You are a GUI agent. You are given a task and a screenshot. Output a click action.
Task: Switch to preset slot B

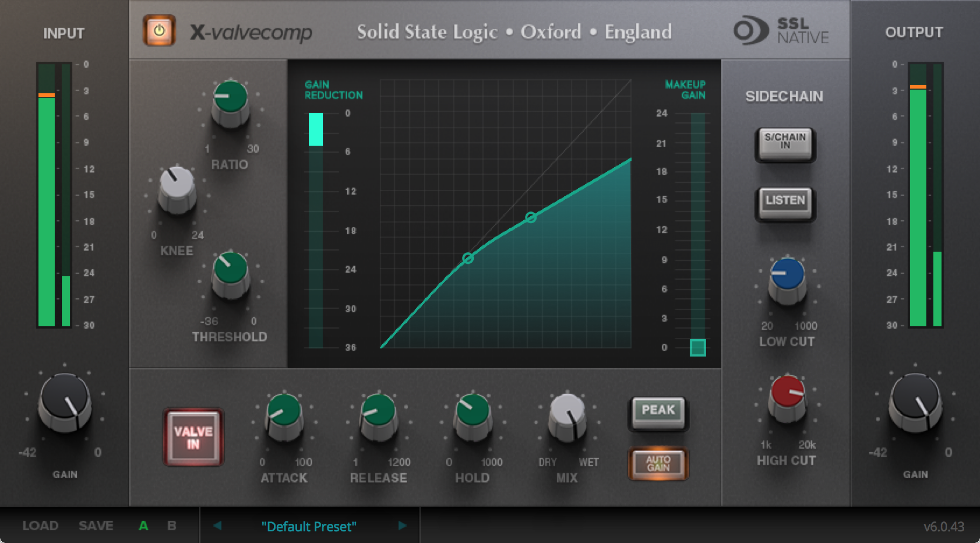(171, 525)
